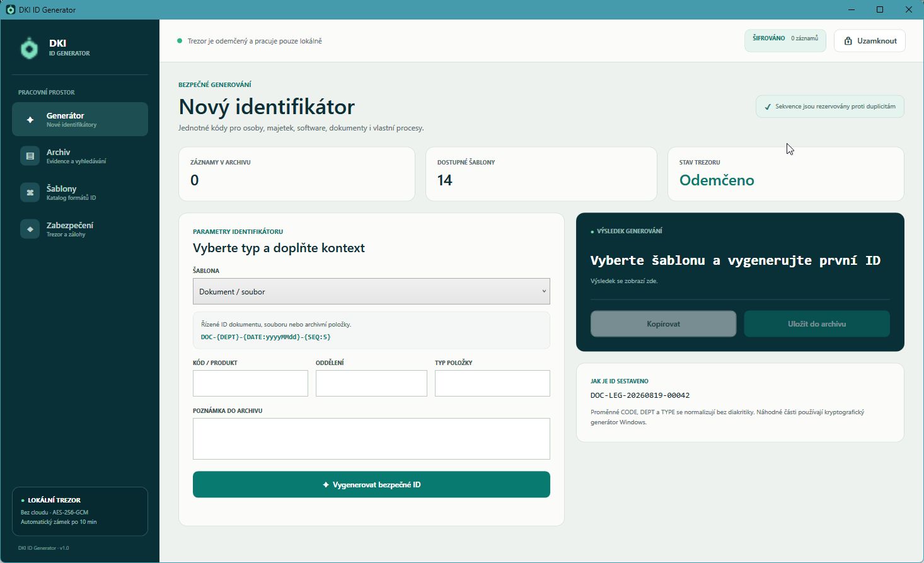Click 'Vyberte šablonu a vygenerujte první ID' text

click(736, 260)
